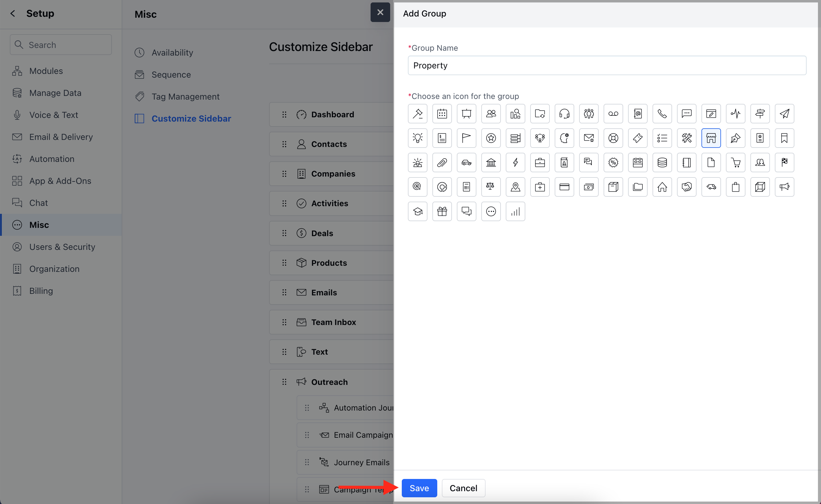821x504 pixels.
Task: Go back from Setup using arrow
Action: (x=13, y=13)
